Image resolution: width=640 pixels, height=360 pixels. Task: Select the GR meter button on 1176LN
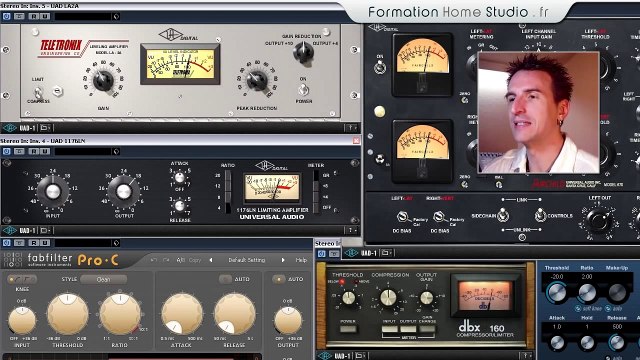click(316, 176)
